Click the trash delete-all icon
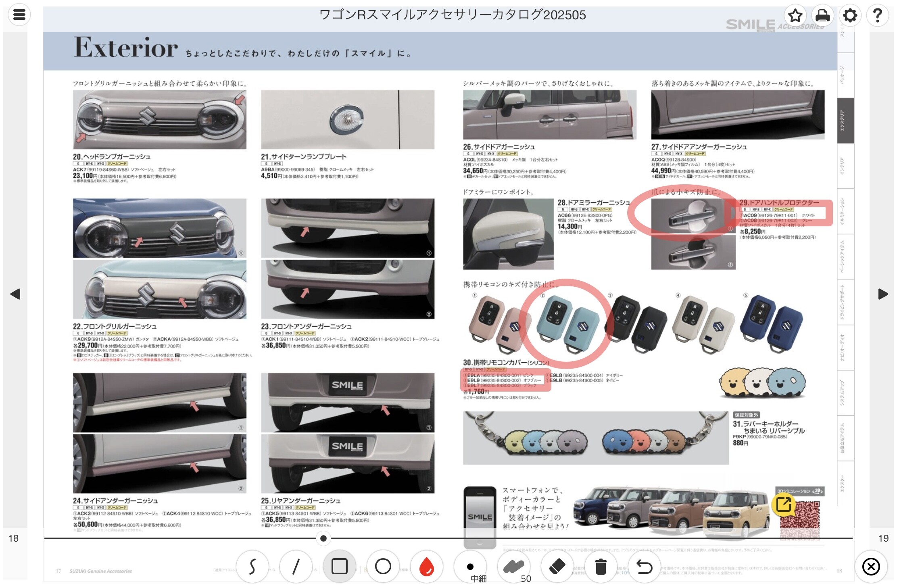897x588 pixels. (x=601, y=566)
